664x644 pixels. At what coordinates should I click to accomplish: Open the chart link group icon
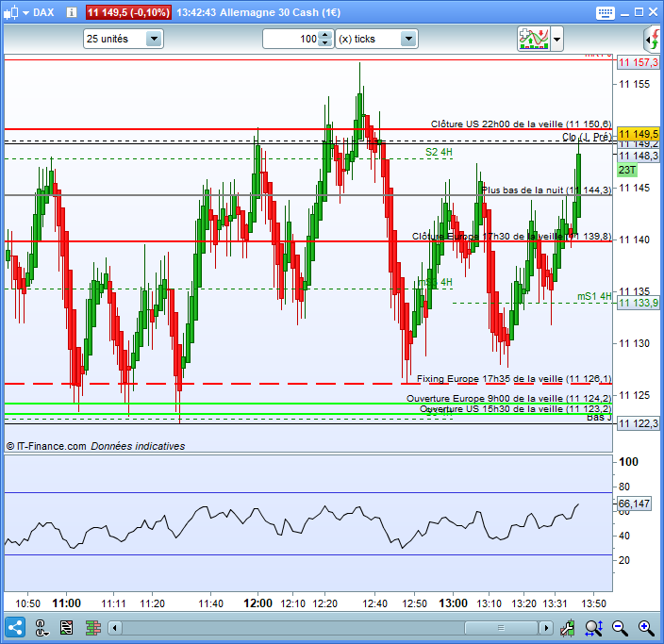click(41, 627)
